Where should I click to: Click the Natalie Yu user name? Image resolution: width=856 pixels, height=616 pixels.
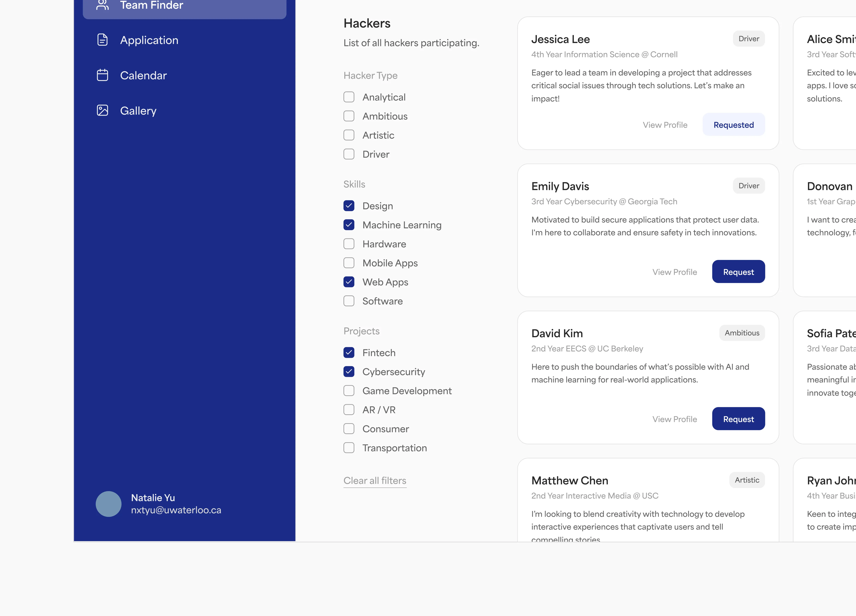click(x=153, y=498)
